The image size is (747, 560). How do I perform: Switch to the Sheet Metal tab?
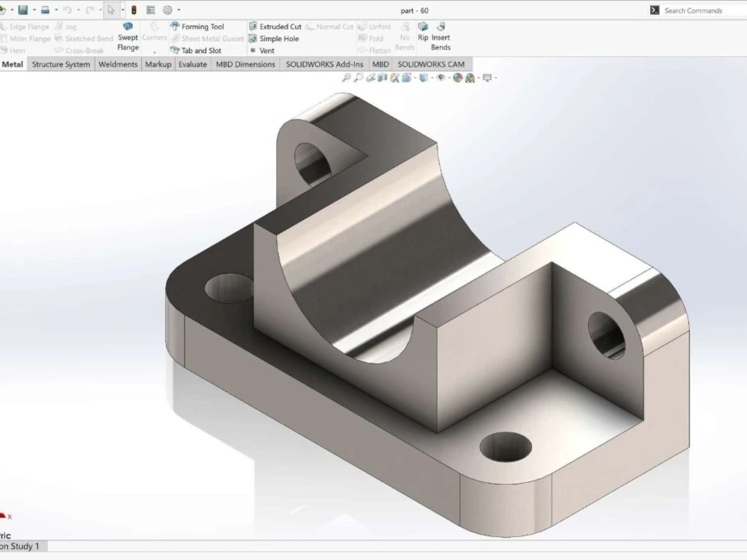point(13,64)
